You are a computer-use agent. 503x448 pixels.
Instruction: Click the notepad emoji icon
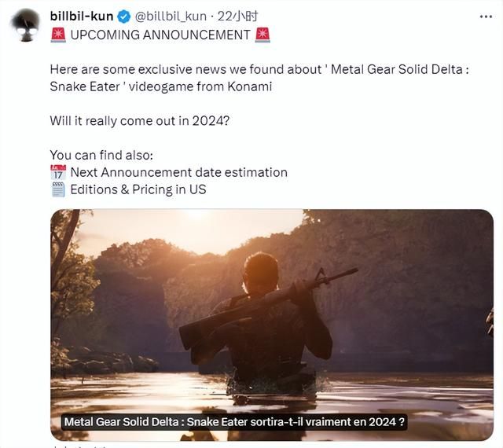(x=58, y=189)
